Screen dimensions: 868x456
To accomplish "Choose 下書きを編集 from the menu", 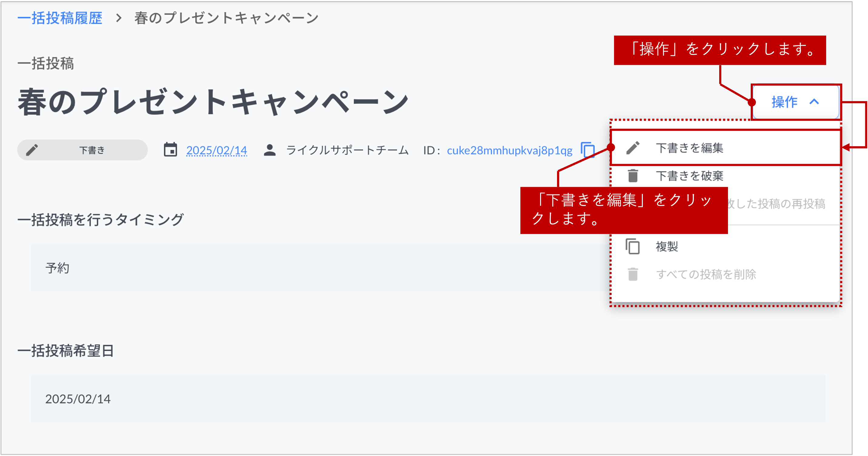I will tap(690, 148).
